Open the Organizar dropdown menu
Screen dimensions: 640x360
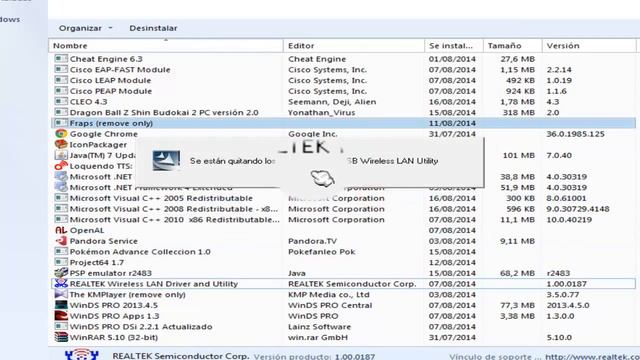pyautogui.click(x=85, y=28)
